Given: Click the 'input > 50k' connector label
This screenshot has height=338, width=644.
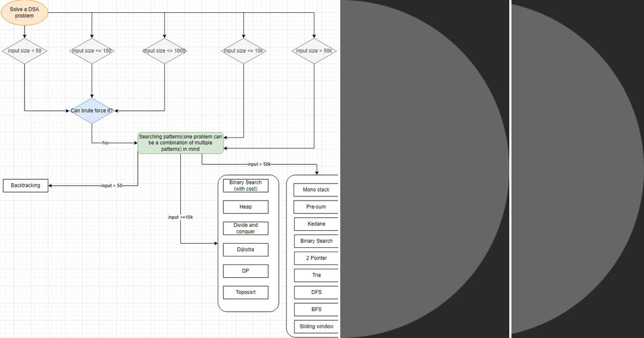Looking at the screenshot, I should (x=262, y=164).
